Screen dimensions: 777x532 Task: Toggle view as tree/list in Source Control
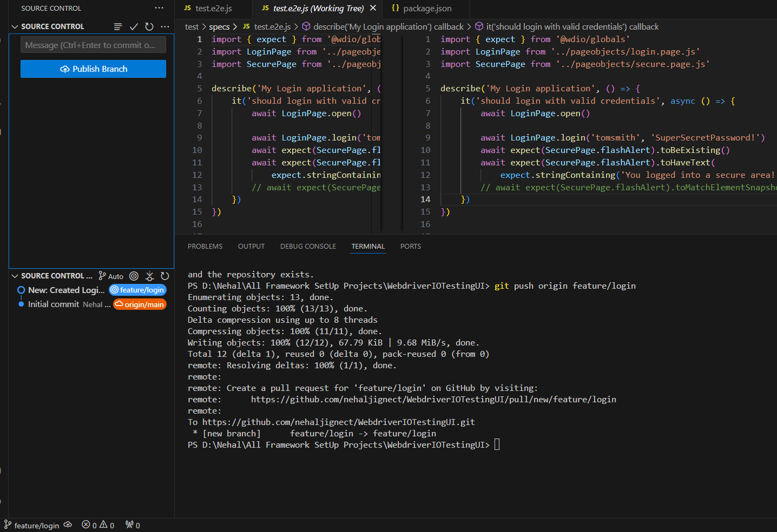(118, 27)
